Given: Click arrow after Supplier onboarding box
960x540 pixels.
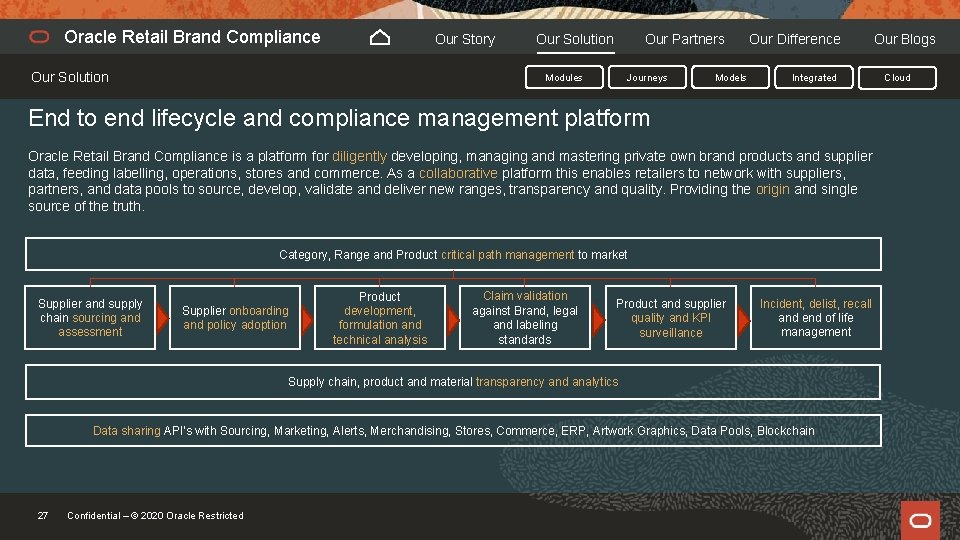Looking at the screenshot, I should (x=307, y=318).
